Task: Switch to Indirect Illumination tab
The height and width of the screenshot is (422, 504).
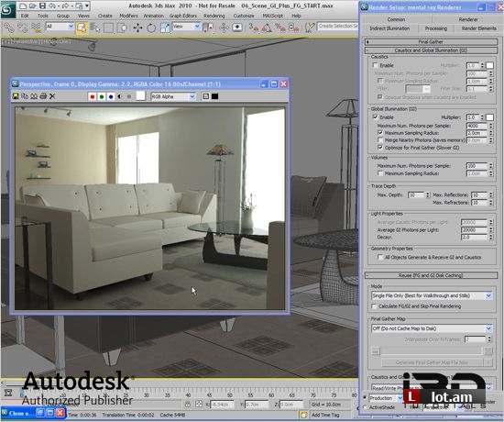Action: pos(389,28)
